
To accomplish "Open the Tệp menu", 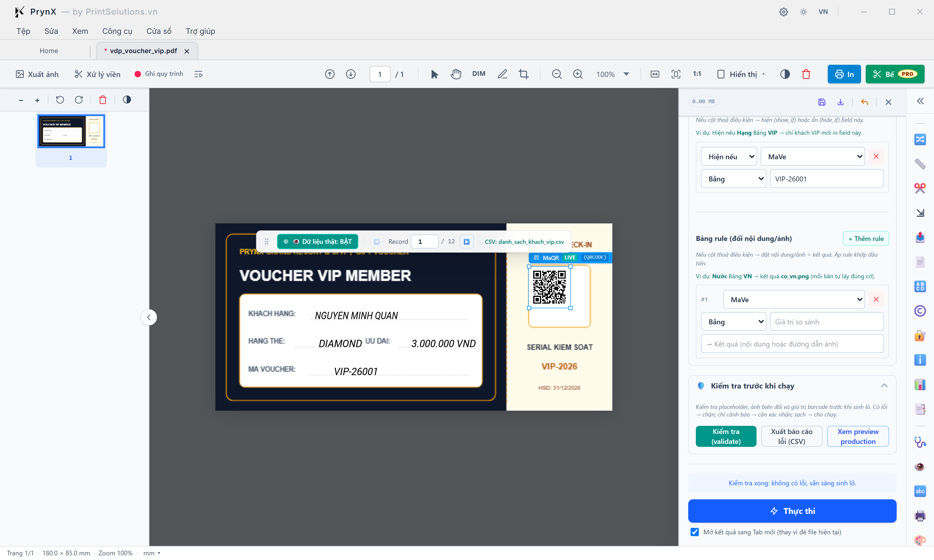I will click(x=23, y=31).
